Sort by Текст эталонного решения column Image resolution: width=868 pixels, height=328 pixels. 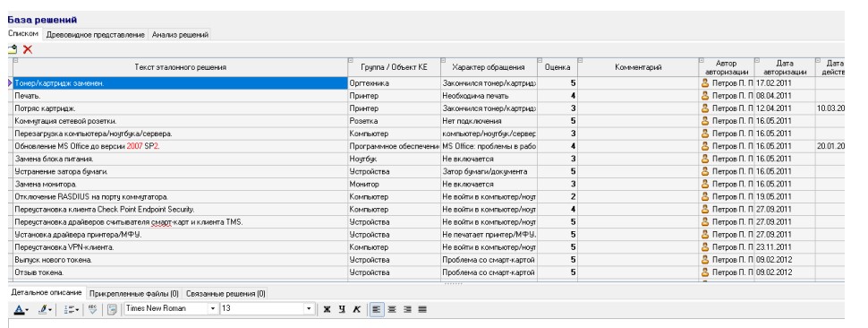click(x=180, y=67)
